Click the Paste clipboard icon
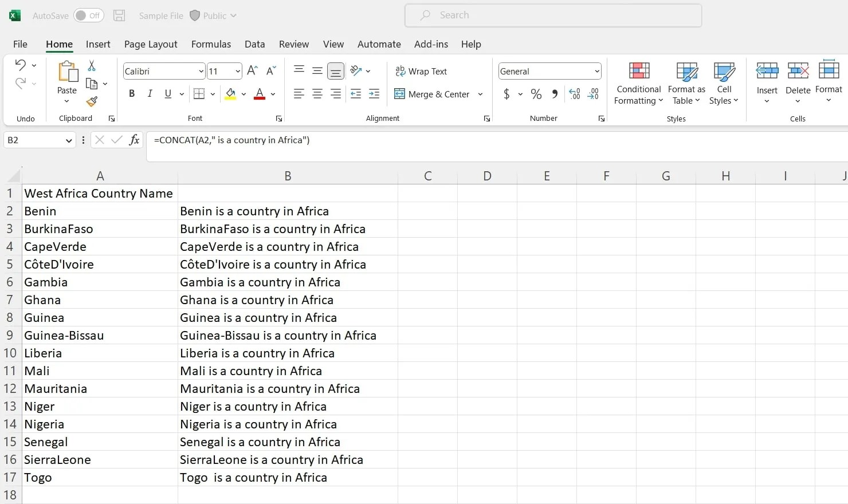The height and width of the screenshot is (504, 848). (67, 72)
